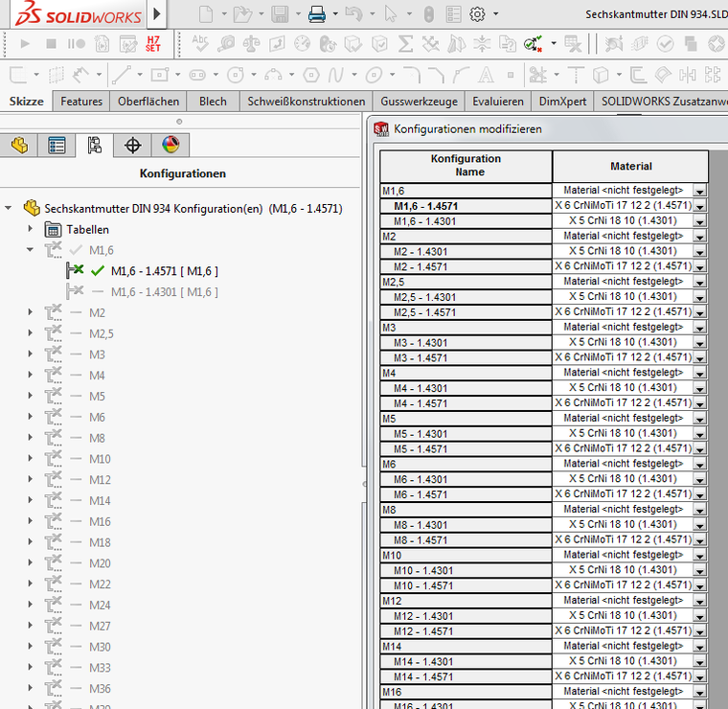Switch to the Skizze tab
The height and width of the screenshot is (709, 728).
[27, 102]
